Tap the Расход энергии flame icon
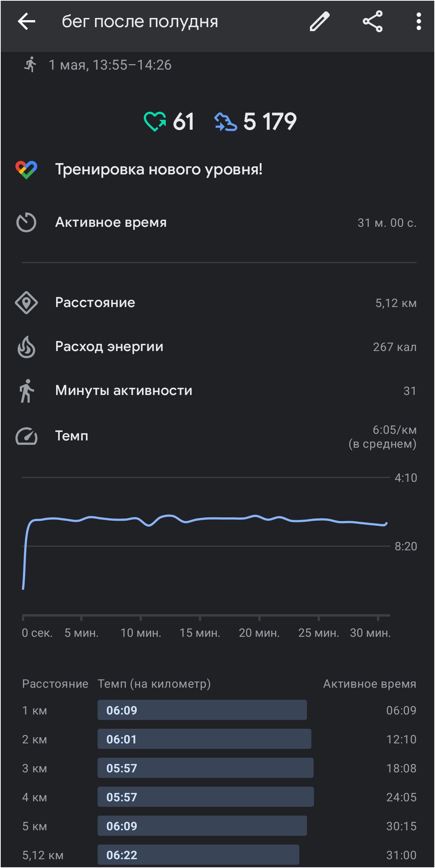 [x=26, y=347]
